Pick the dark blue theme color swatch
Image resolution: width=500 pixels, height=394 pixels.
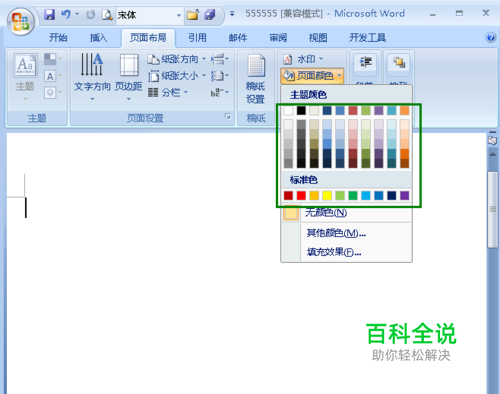(327, 110)
